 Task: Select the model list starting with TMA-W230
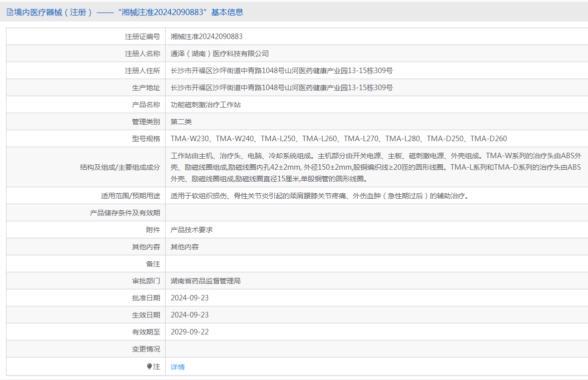point(339,138)
